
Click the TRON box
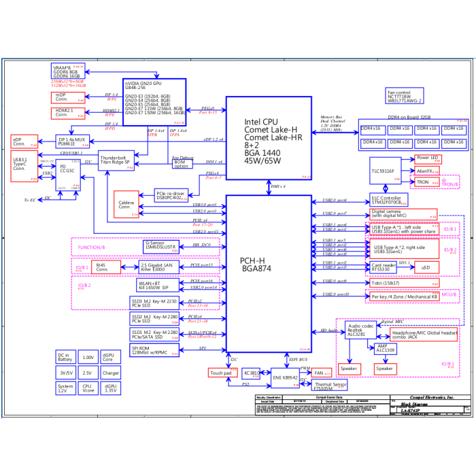click(427, 182)
